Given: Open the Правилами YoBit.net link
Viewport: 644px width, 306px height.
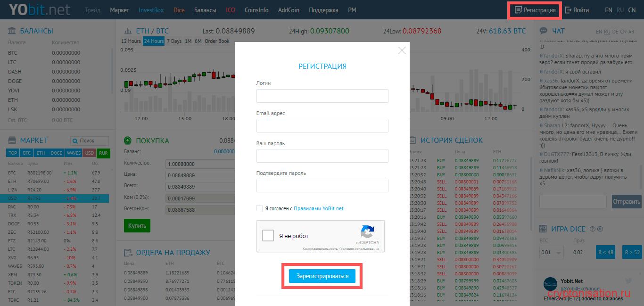Looking at the screenshot, I should (319, 208).
